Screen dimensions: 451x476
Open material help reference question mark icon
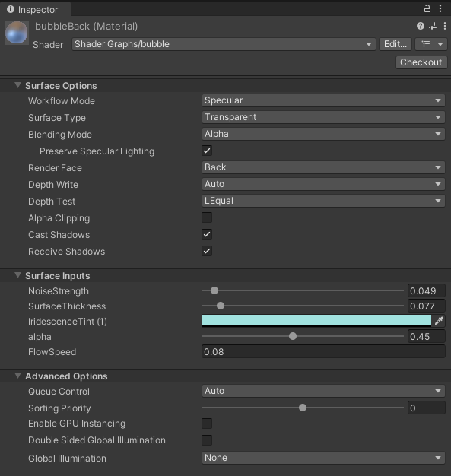[x=421, y=26]
